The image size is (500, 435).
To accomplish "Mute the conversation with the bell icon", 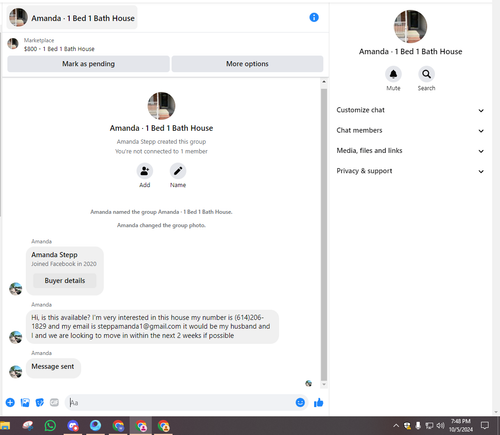I will [x=393, y=74].
